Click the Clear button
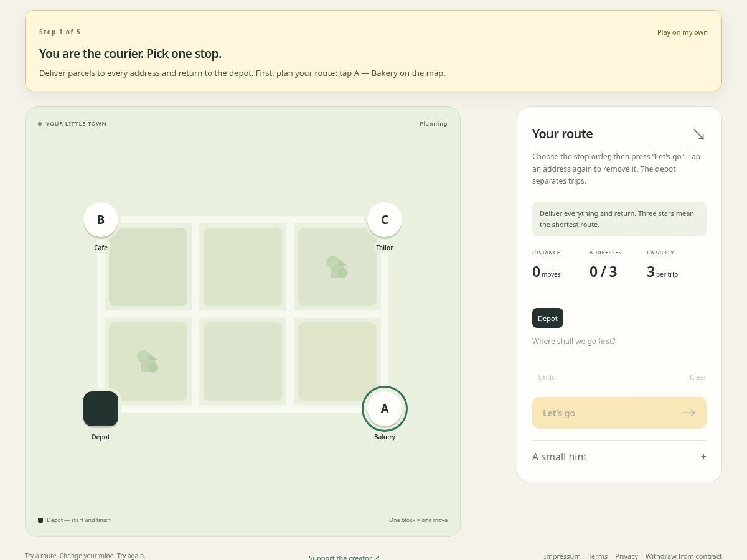Viewport: 747px width, 560px height. [x=698, y=377]
